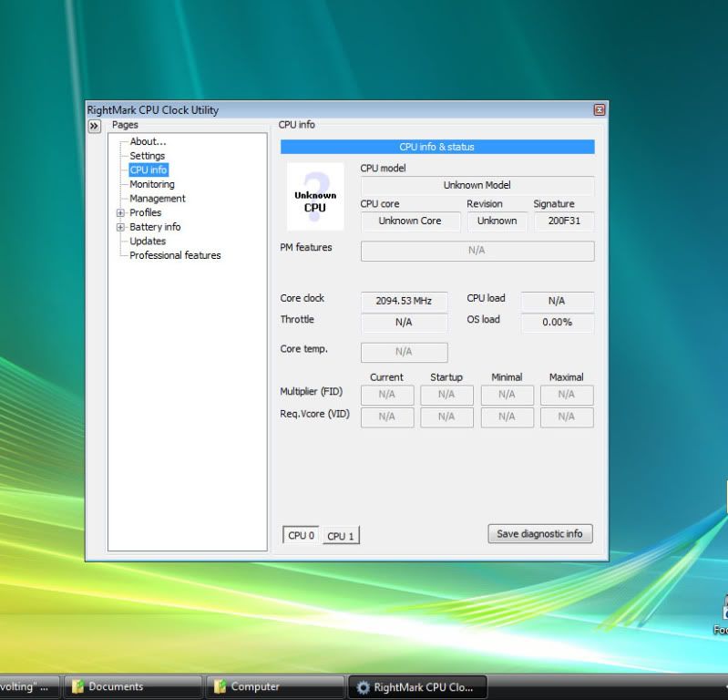Switch to the CPU 1 tab
The width and height of the screenshot is (728, 700).
[341, 536]
